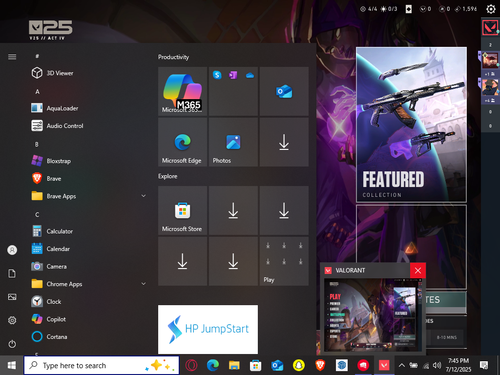Open Opera from the taskbar
The image size is (500, 375).
click(192, 365)
